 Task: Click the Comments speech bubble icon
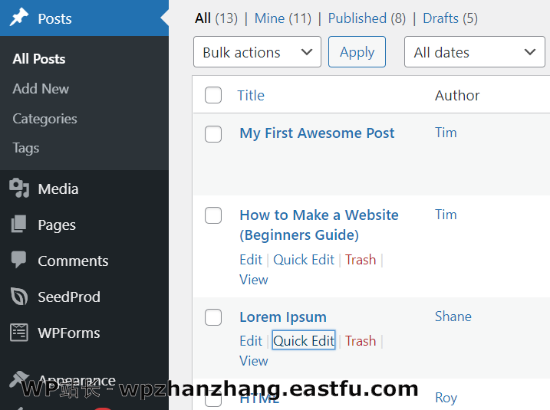coord(19,260)
